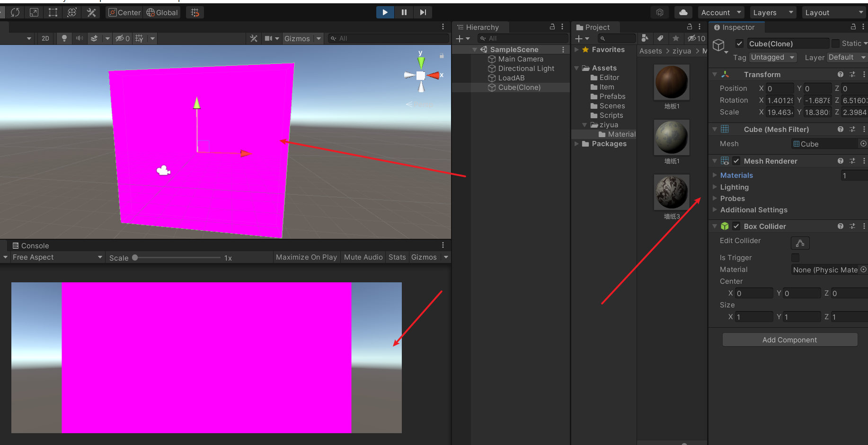Toggle hidden objects visibility in Scene view

[123, 38]
